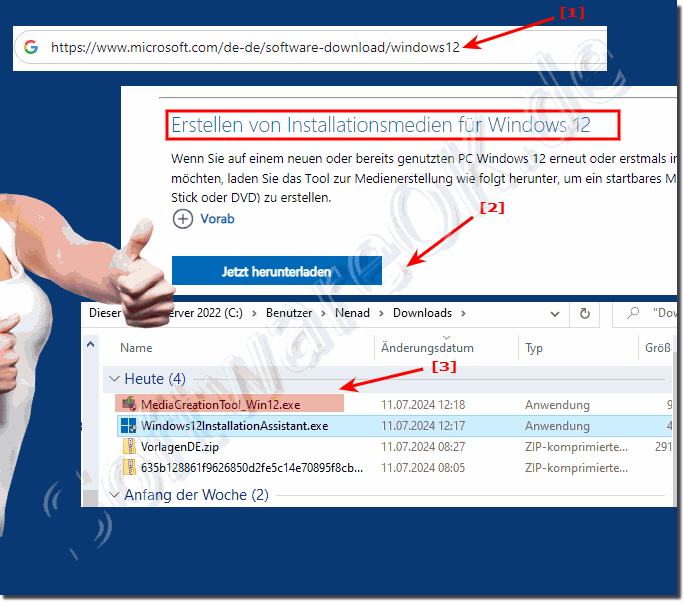The height and width of the screenshot is (602, 684).
Task: Click the date 11.07.2024 08:27
Action: (423, 447)
